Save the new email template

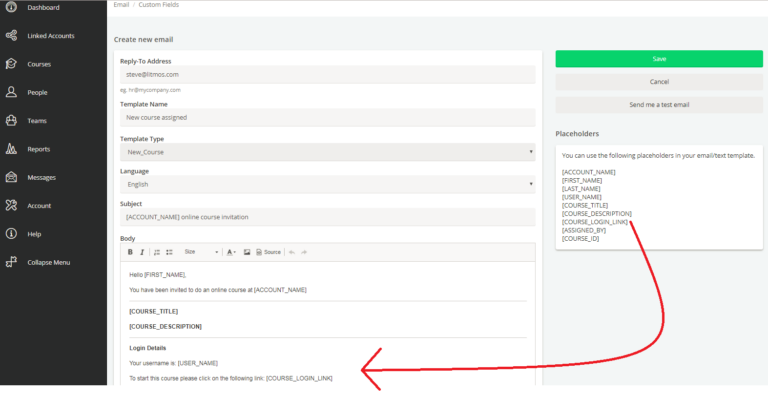pyautogui.click(x=659, y=59)
